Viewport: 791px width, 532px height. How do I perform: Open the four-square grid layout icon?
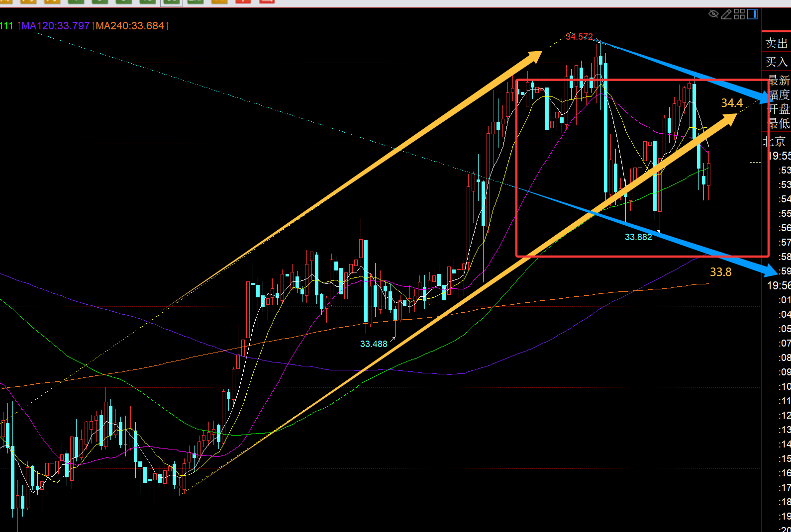pyautogui.click(x=740, y=14)
